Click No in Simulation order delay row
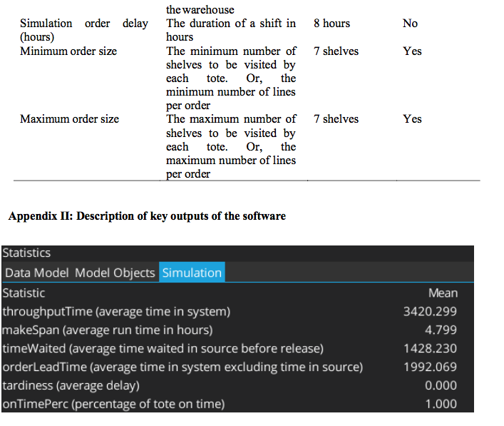Image resolution: width=504 pixels, height=426 pixels. point(410,23)
